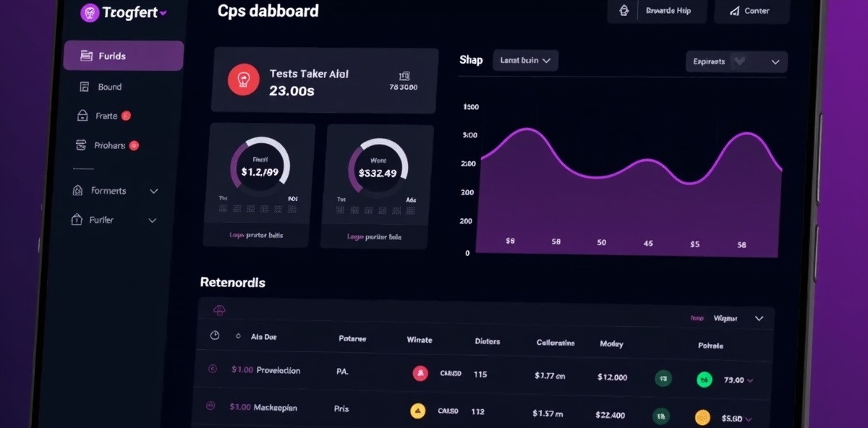Viewport: 868px width, 428px height.
Task: Open the Expireets dropdown above the chart
Action: (x=736, y=61)
